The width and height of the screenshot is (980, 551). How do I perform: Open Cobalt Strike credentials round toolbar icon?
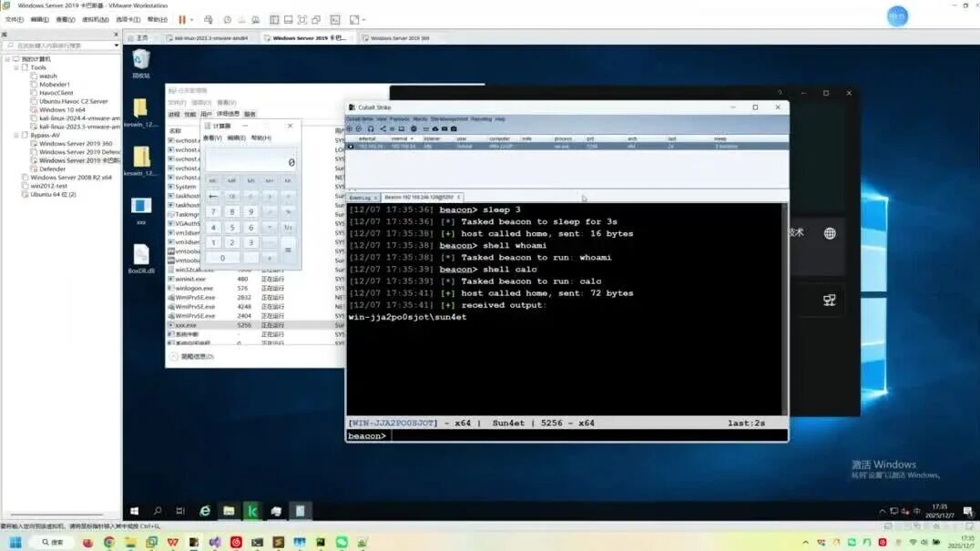(x=413, y=128)
